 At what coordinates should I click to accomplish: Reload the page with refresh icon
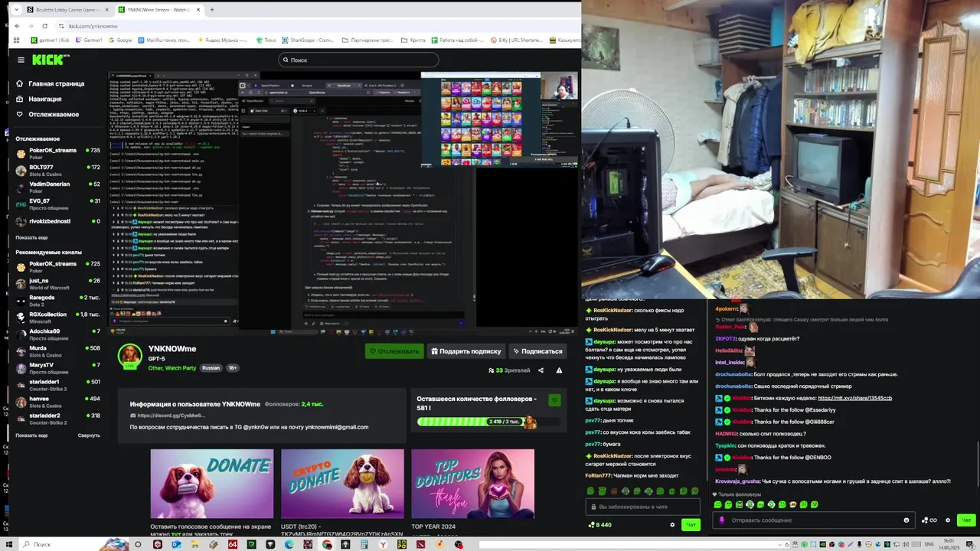click(45, 26)
